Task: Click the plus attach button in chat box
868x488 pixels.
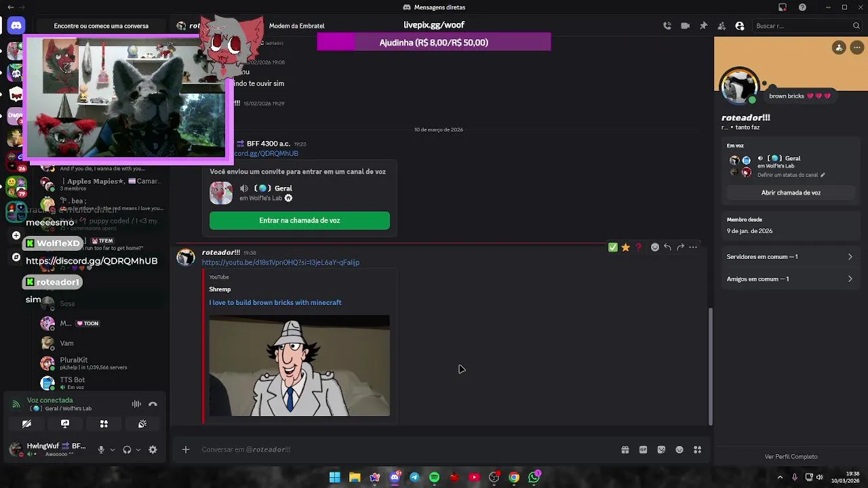Action: click(x=186, y=449)
